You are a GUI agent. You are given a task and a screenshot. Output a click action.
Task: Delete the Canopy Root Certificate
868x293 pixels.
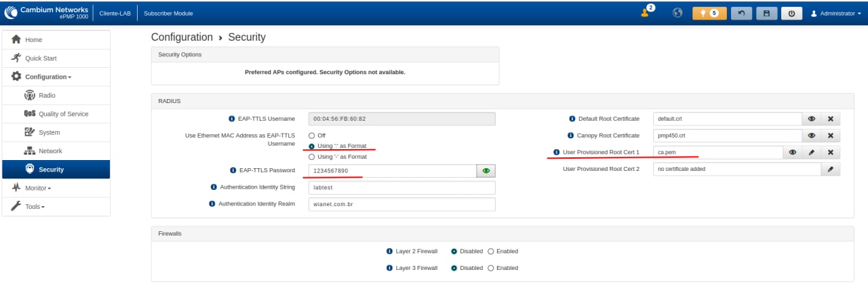[831, 136]
